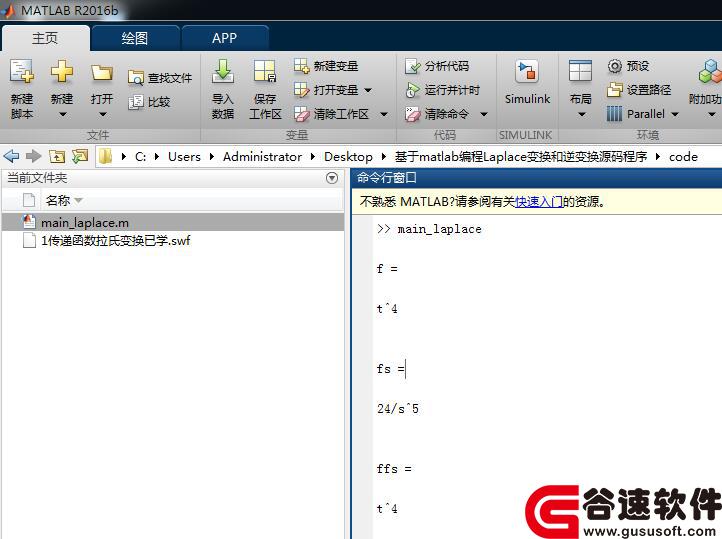Image resolution: width=722 pixels, height=539 pixels.
Task: Click Save Workspace (保存工作区) icon
Action: 265,71
